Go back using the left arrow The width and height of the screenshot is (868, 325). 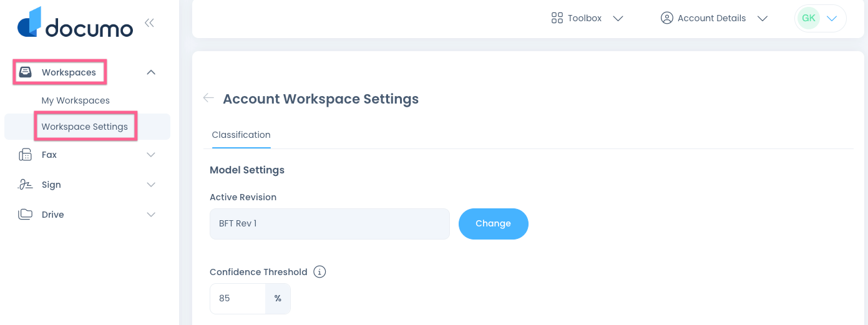click(208, 98)
